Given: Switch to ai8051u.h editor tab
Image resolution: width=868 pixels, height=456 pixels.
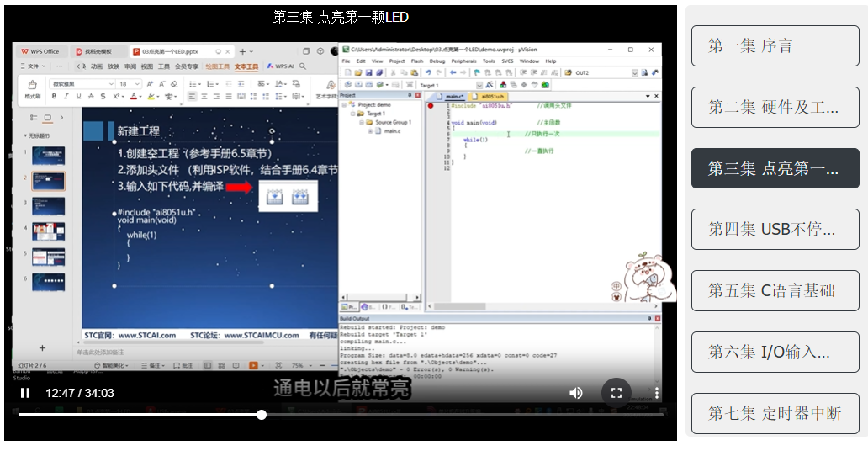Looking at the screenshot, I should (488, 96).
